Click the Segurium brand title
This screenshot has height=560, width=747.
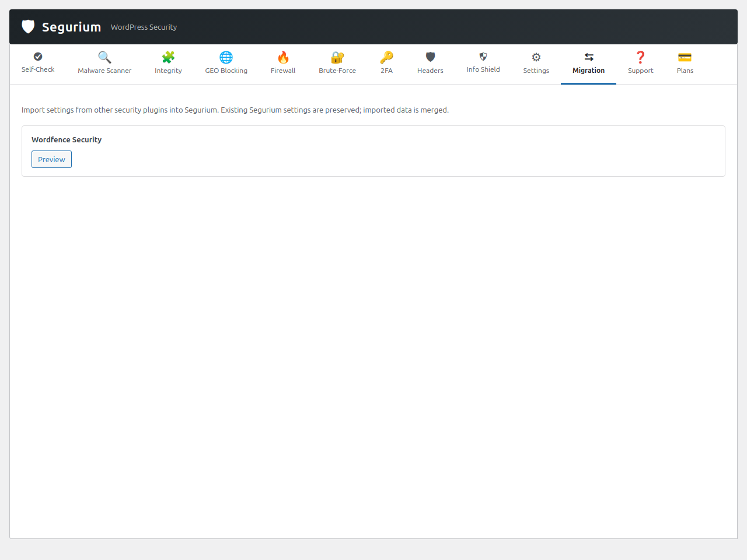tap(71, 27)
